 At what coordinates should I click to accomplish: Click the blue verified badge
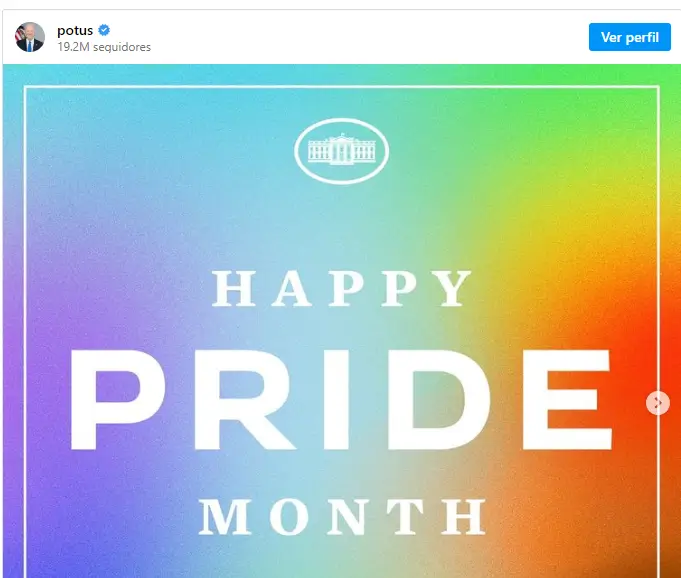[103, 31]
